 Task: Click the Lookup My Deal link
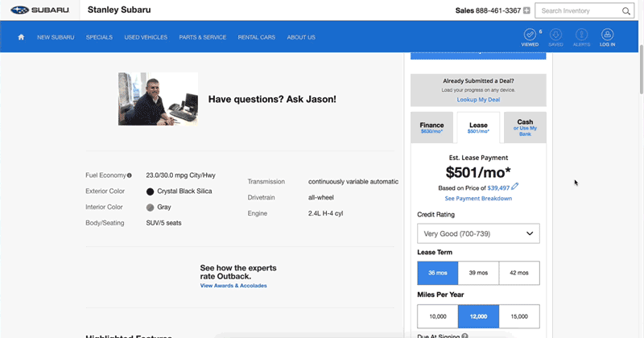pyautogui.click(x=478, y=99)
